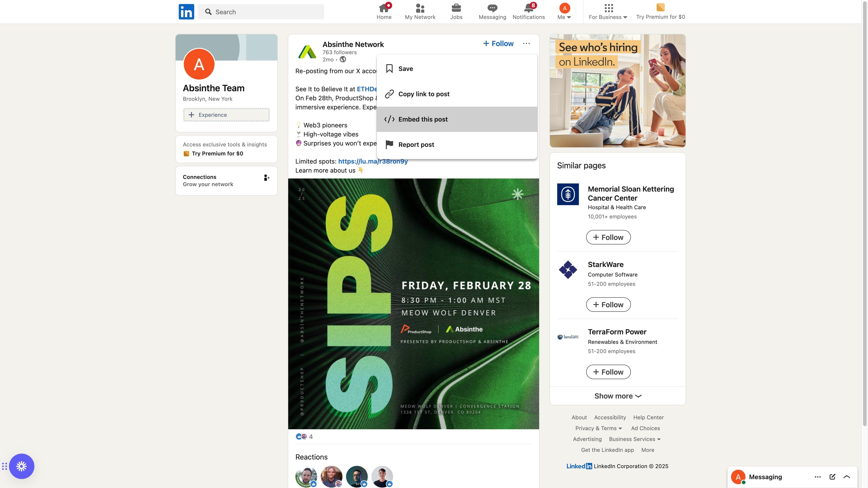Expand Privacy & Terms dropdown
868x488 pixels.
click(598, 428)
